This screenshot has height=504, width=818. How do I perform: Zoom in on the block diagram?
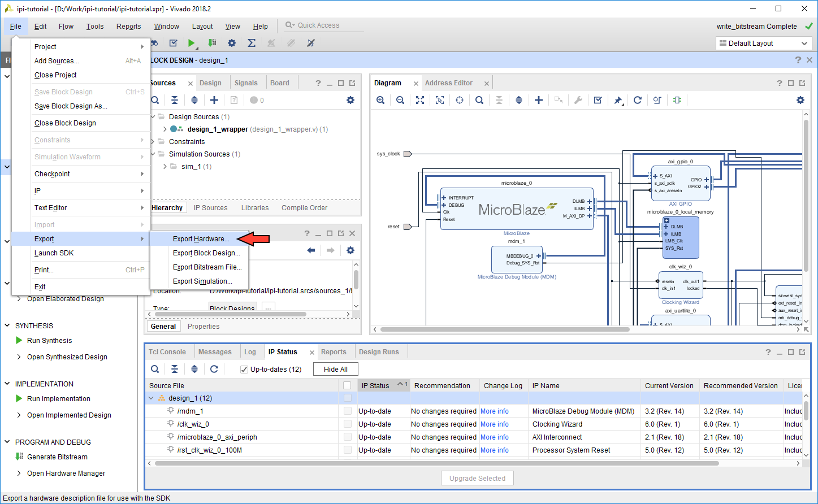[380, 100]
